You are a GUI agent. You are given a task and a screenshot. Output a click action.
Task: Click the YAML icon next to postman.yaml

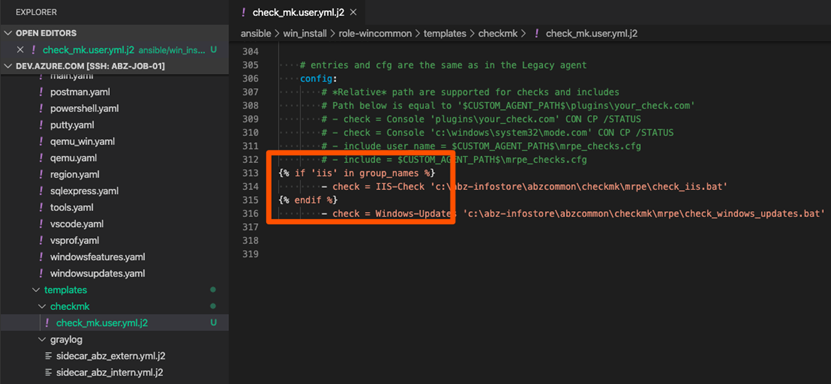[41, 92]
